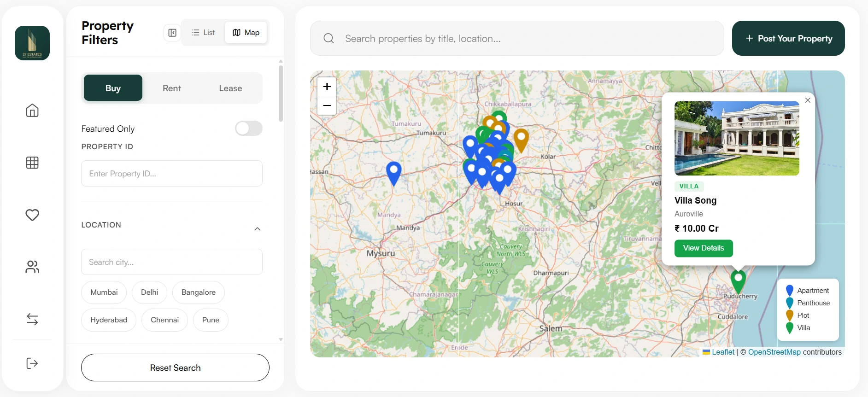868x397 pixels.
Task: Click the lone orange plot marker near Kolar
Action: click(521, 140)
